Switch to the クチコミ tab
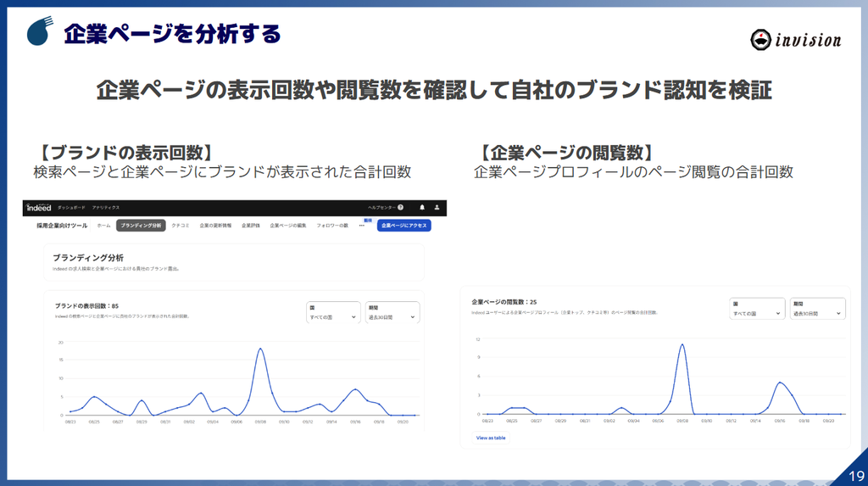Image resolution: width=868 pixels, height=486 pixels. click(x=180, y=226)
